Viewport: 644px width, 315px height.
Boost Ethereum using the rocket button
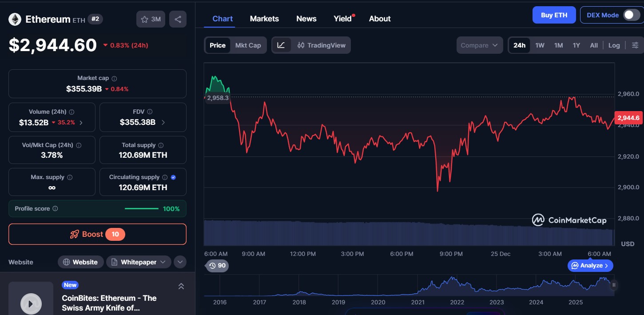[97, 234]
